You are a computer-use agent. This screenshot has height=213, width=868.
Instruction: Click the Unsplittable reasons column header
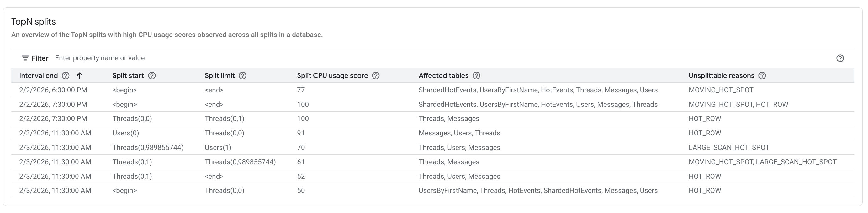pos(721,76)
